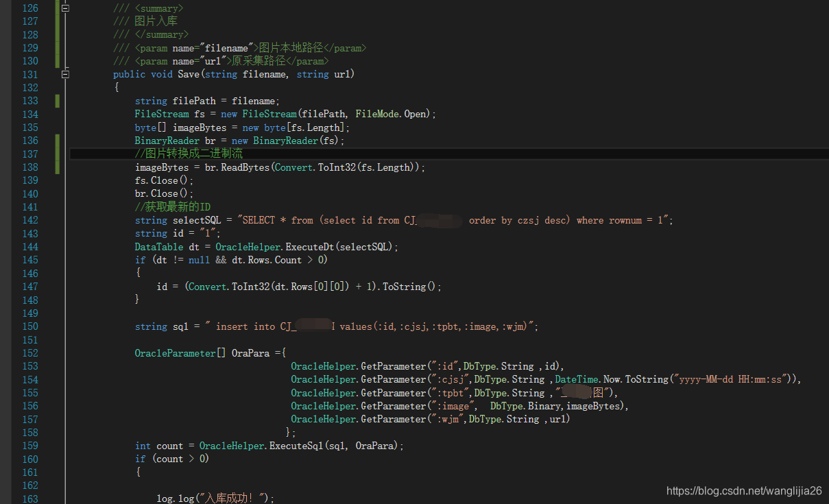Viewport: 829px width, 504px height.
Task: Click the "if (count > 0)" statement
Action: click(172, 459)
